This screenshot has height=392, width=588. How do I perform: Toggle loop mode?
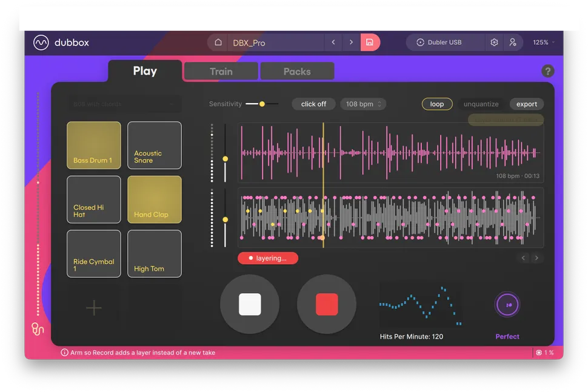(x=437, y=104)
